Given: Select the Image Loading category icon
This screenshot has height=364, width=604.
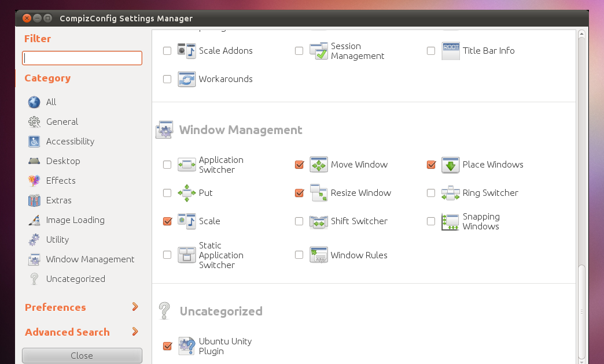Looking at the screenshot, I should [35, 220].
